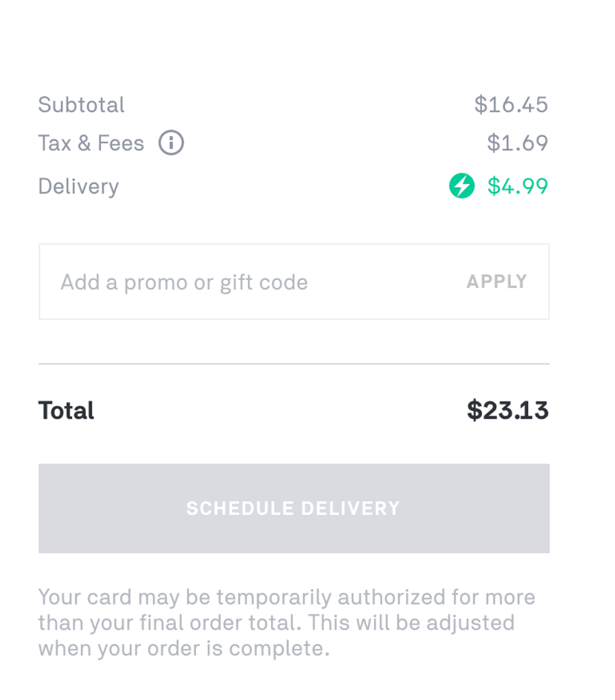Click the green $4.99 delivery price

point(518,186)
